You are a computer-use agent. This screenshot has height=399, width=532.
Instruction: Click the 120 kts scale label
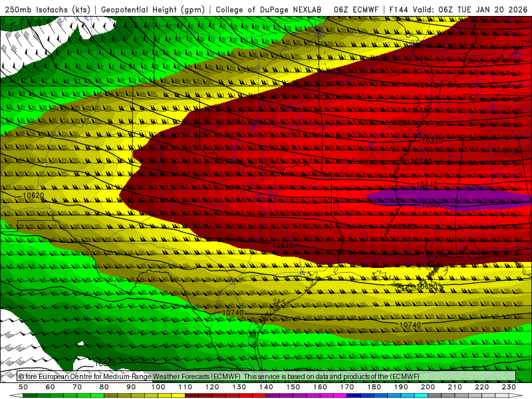point(212,387)
